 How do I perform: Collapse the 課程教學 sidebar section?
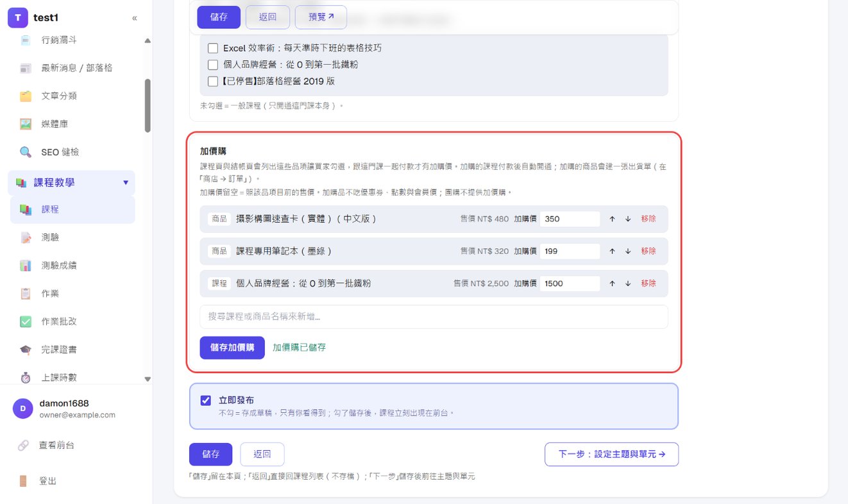[126, 183]
